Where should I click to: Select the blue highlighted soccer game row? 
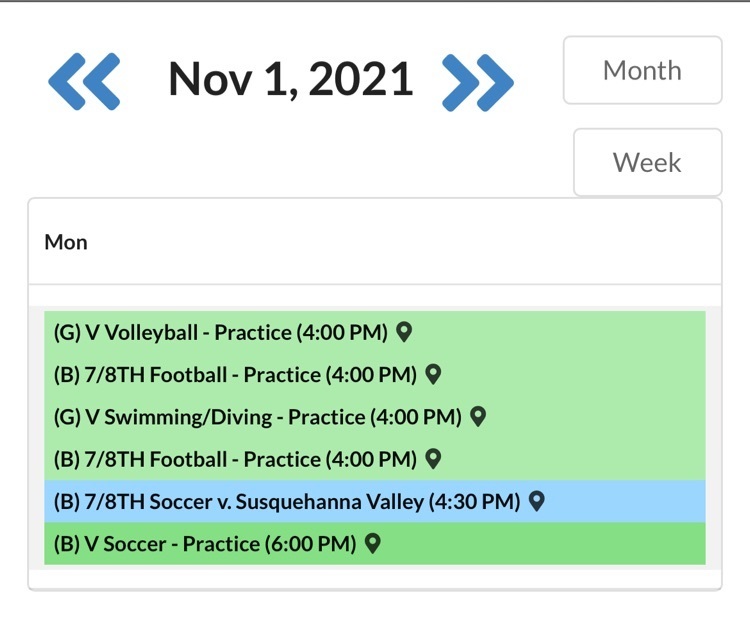pyautogui.click(x=375, y=501)
